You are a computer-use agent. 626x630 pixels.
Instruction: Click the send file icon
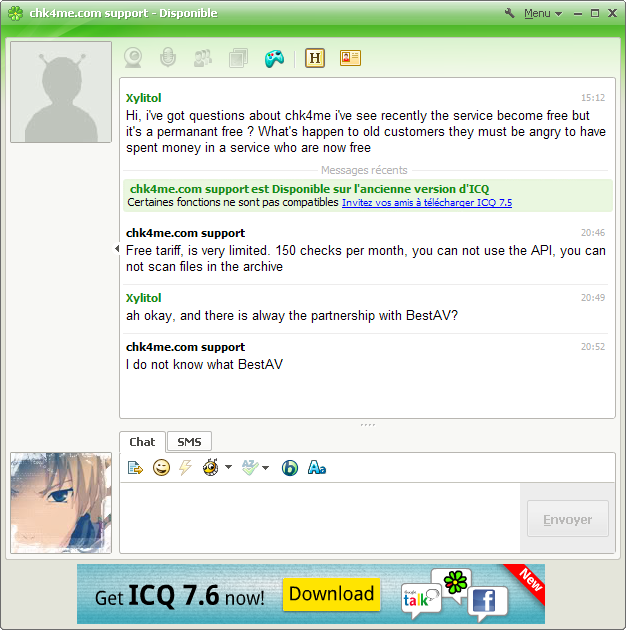click(238, 58)
